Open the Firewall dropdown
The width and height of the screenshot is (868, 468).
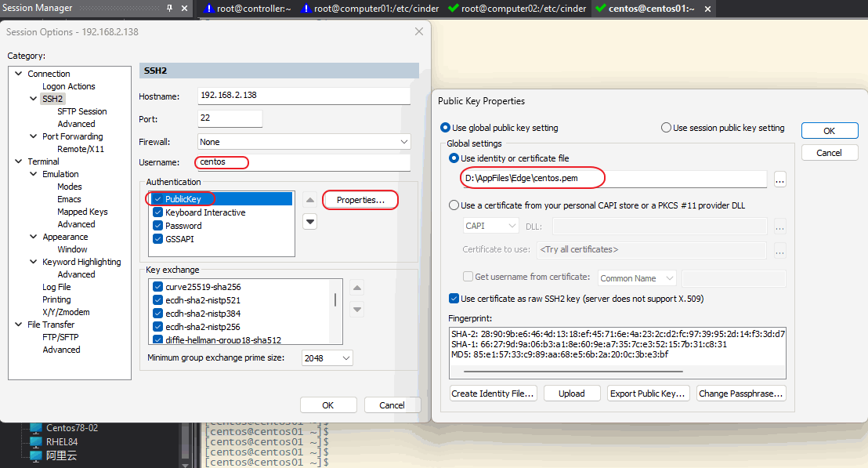403,142
